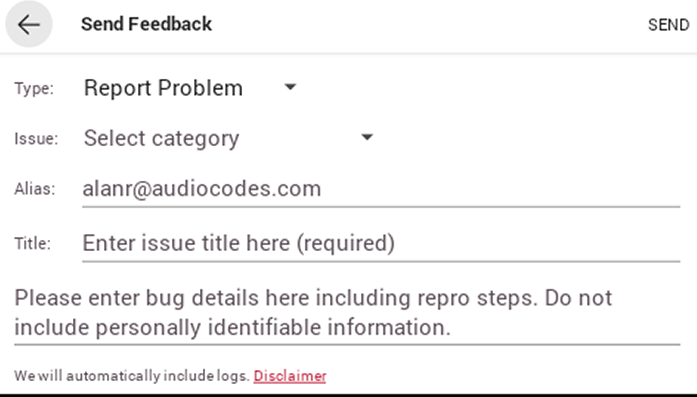The image size is (697, 397).
Task: Focus the Alias email input field
Action: (x=381, y=189)
